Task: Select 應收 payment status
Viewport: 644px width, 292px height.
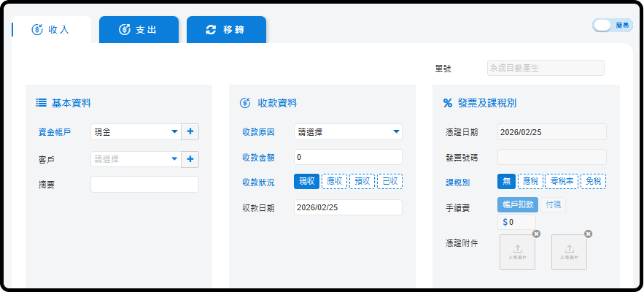Action: (x=335, y=181)
